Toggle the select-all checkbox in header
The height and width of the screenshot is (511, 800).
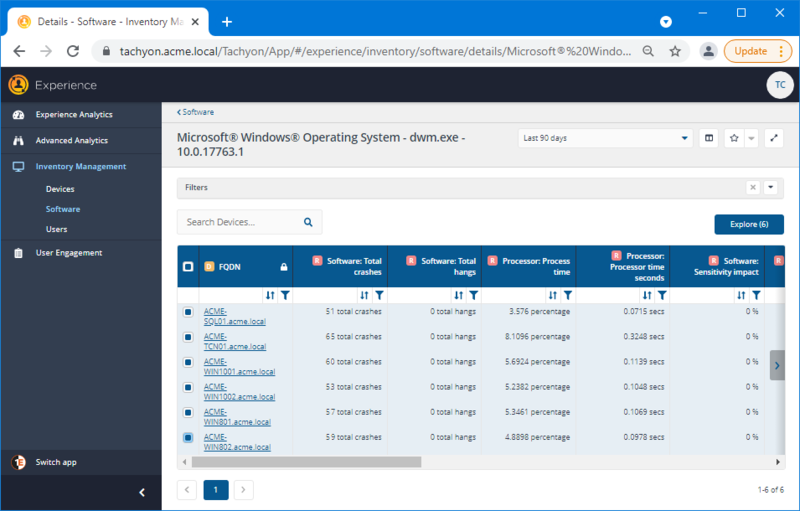(188, 267)
